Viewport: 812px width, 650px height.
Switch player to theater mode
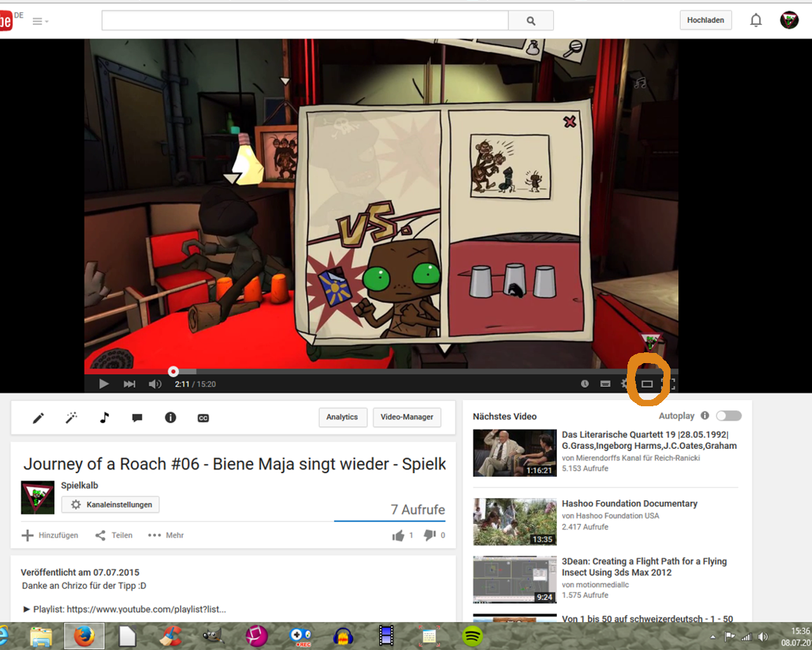[x=647, y=384]
